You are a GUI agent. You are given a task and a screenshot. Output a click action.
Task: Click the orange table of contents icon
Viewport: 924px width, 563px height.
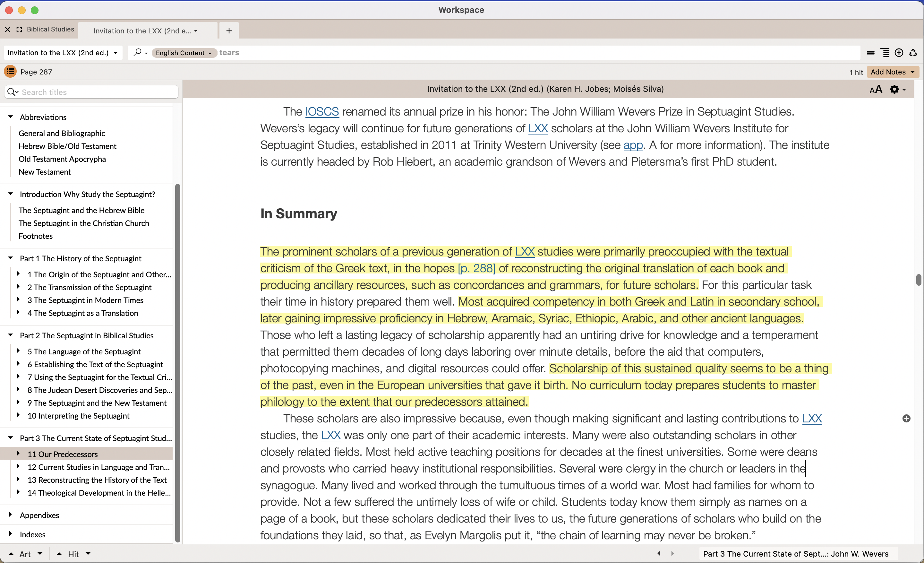pyautogui.click(x=10, y=71)
